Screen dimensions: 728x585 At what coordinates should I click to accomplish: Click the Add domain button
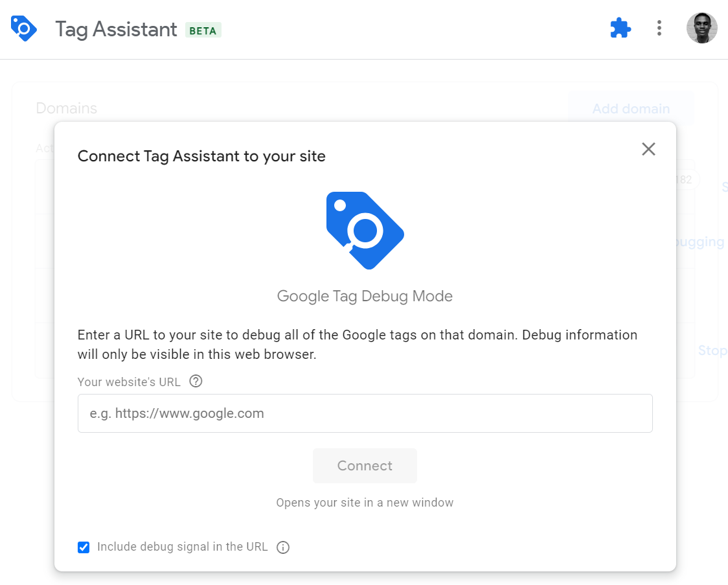[631, 108]
